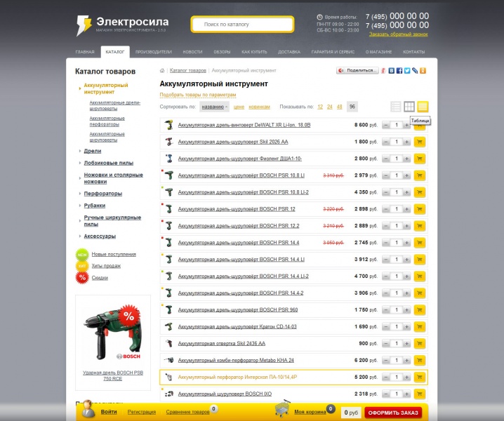Click the shopping cart trolley icon
Viewport: 504px width, 421px height.
coord(283,408)
